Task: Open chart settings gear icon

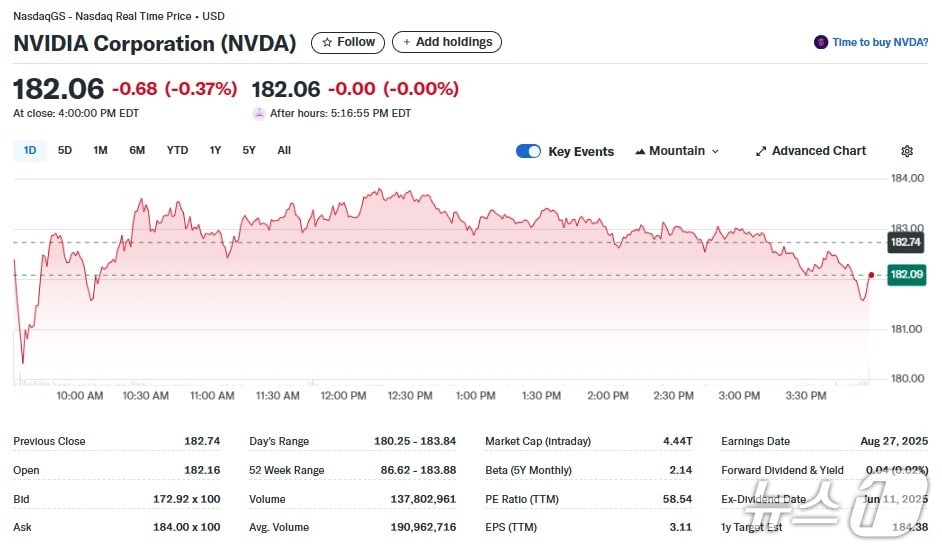Action: point(907,151)
